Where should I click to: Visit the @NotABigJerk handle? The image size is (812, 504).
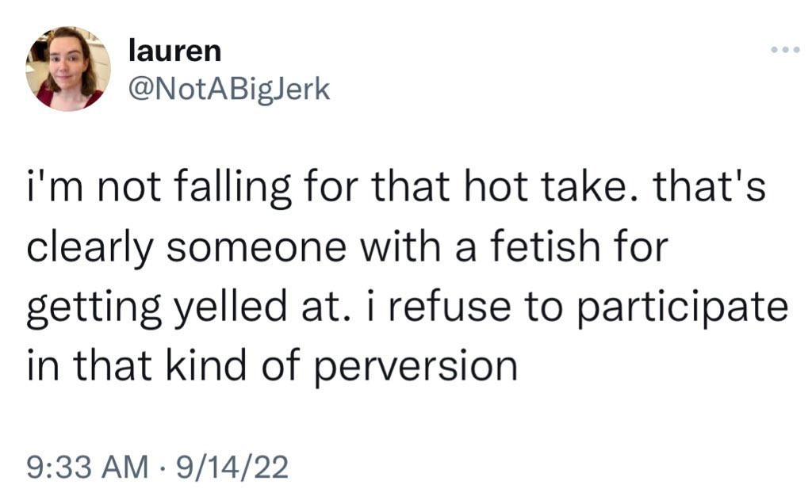tap(228, 91)
